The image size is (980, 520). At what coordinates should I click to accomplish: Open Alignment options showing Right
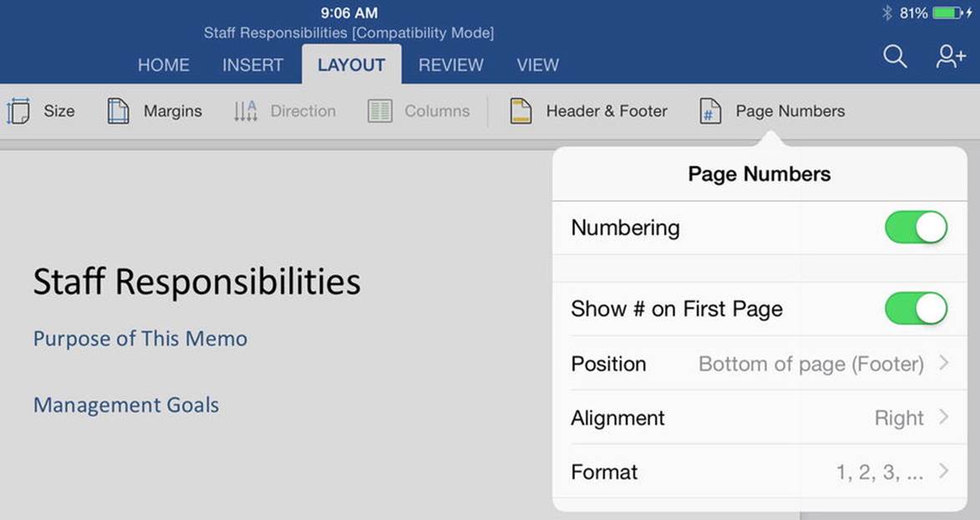[x=760, y=417]
